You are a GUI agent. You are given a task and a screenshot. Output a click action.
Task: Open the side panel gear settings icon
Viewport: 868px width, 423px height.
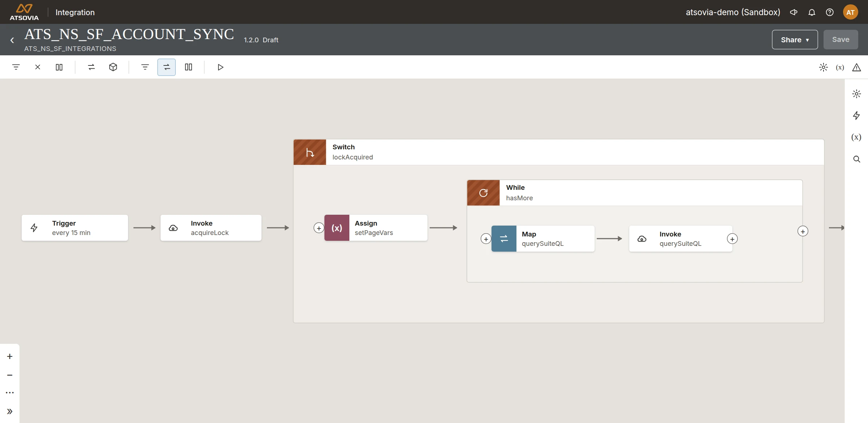(x=856, y=94)
